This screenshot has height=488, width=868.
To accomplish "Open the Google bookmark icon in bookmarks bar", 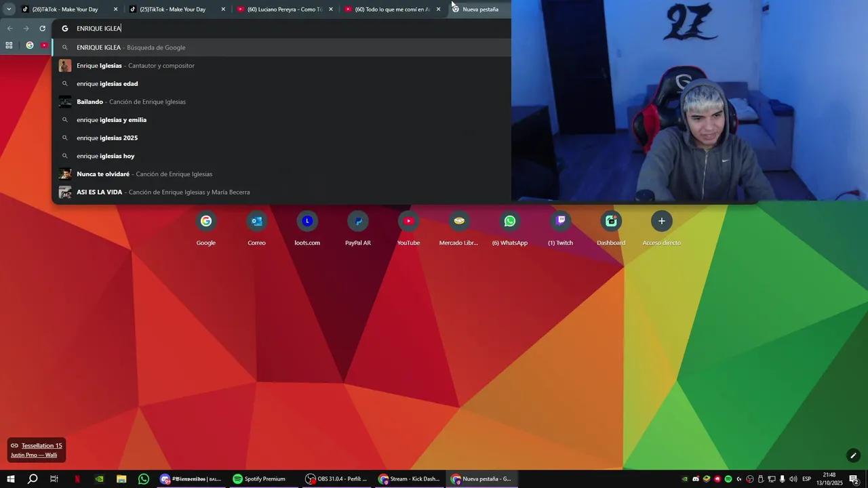I will click(29, 45).
